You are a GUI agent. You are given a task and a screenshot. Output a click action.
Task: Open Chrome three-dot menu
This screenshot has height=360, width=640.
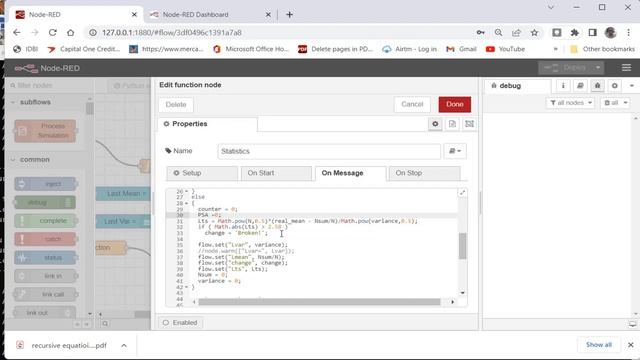click(x=629, y=33)
